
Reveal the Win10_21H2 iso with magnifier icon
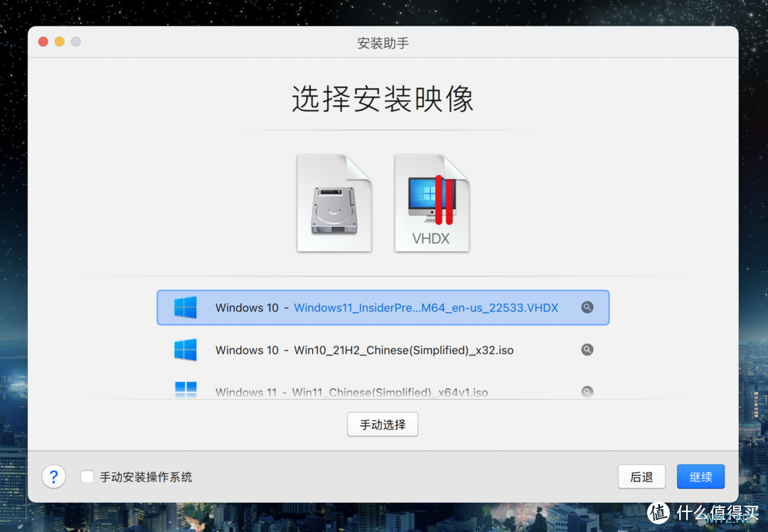(x=587, y=350)
